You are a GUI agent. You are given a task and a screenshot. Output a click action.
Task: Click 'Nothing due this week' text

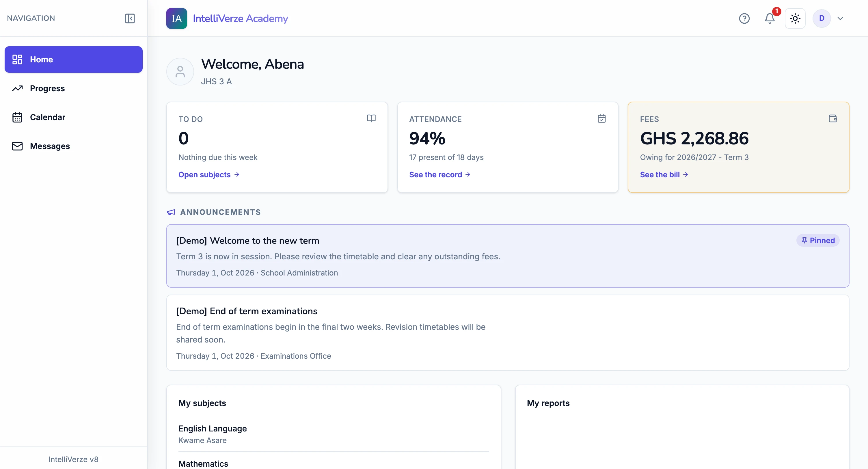click(x=218, y=157)
